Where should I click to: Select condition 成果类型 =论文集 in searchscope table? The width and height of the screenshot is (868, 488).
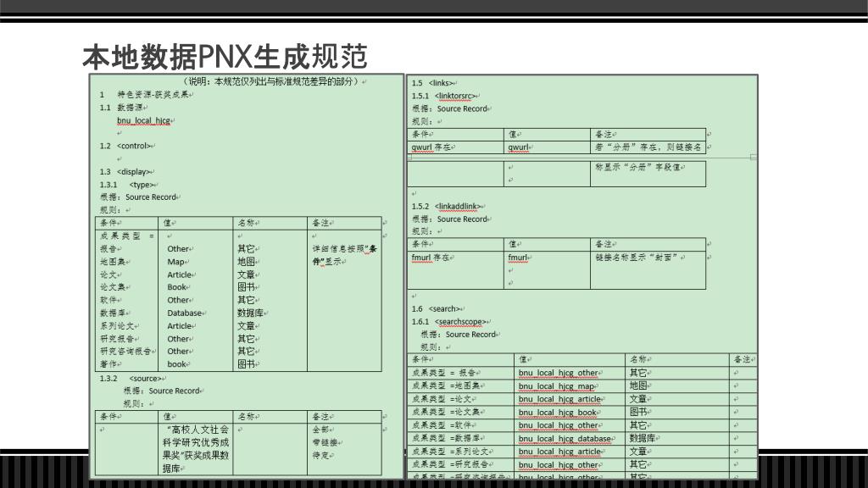[x=446, y=413]
